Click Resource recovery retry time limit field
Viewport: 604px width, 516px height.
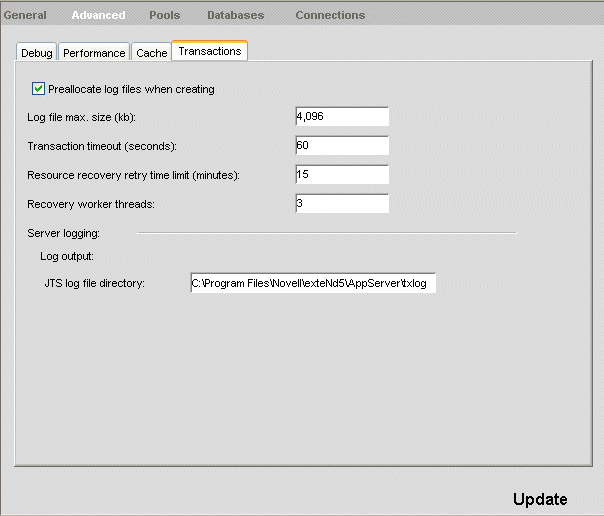click(341, 175)
